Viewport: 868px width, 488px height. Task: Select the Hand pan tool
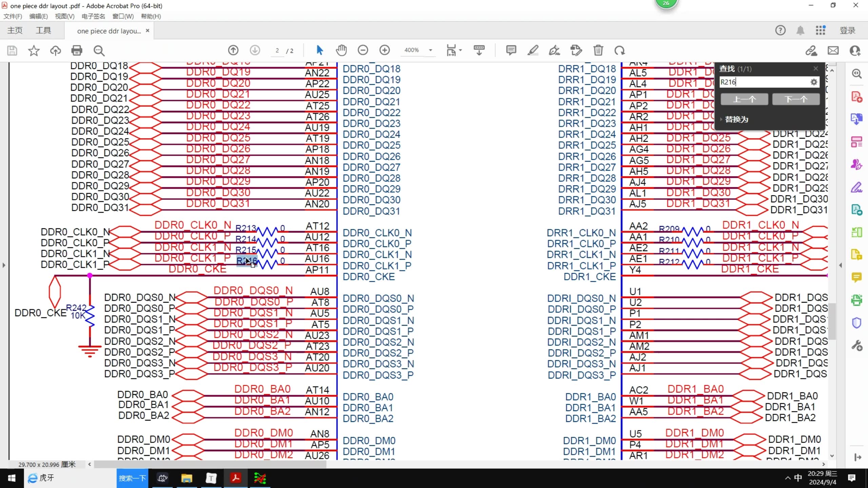coord(341,50)
